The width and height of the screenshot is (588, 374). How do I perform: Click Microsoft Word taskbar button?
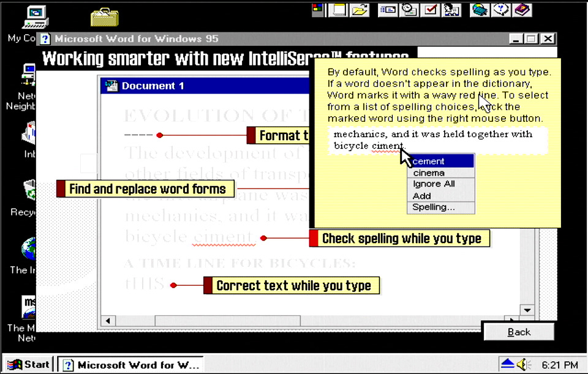[130, 365]
